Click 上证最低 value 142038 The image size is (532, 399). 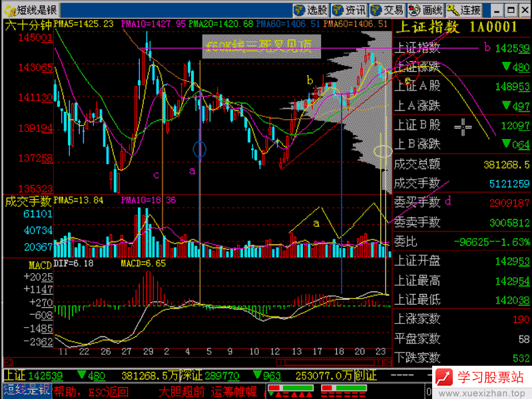click(512, 301)
